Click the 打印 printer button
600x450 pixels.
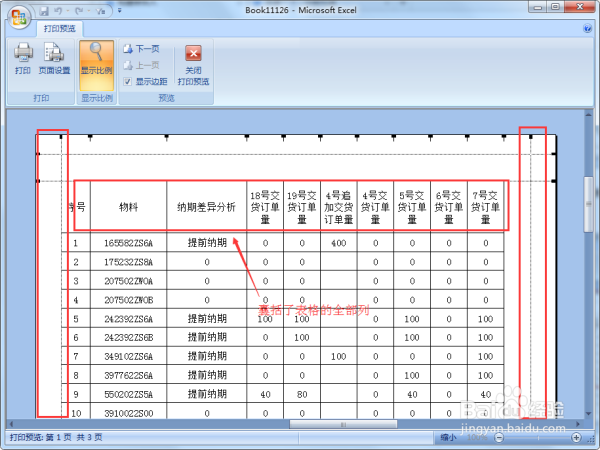coord(23,58)
